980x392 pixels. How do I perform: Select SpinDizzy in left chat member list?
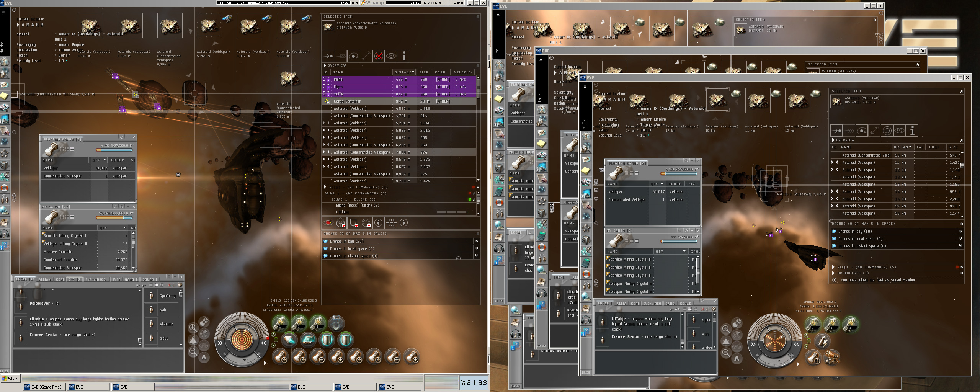(x=162, y=296)
